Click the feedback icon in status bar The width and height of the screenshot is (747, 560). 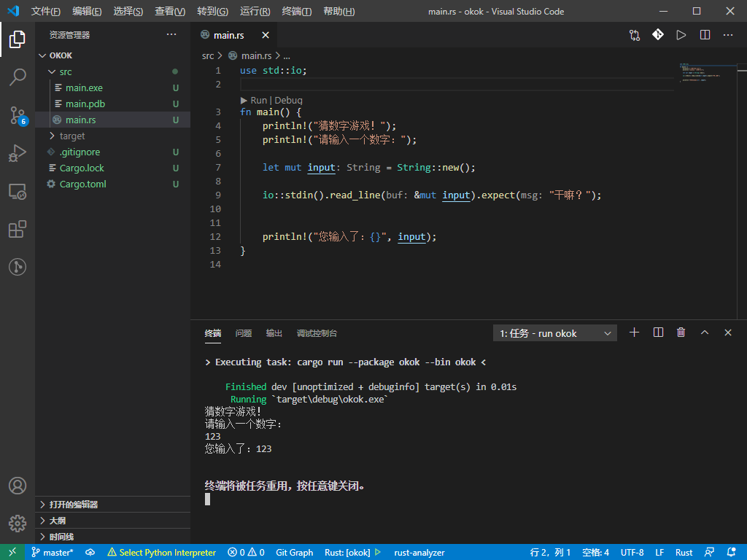click(709, 553)
